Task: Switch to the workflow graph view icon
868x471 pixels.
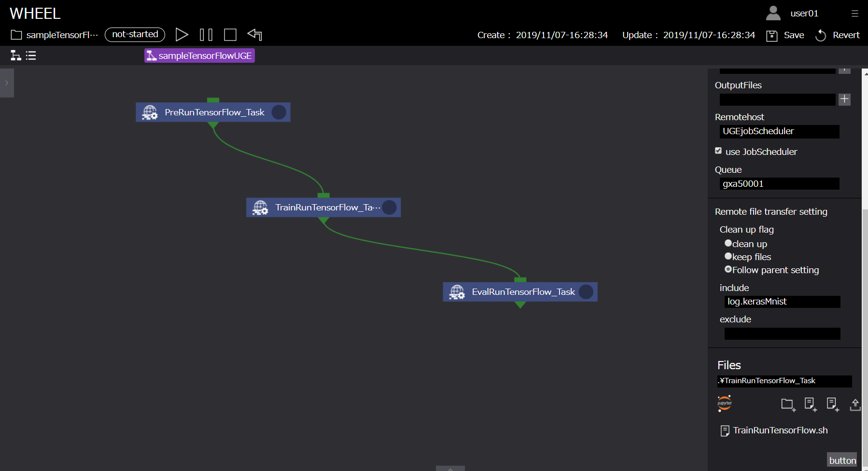Action: [16, 55]
